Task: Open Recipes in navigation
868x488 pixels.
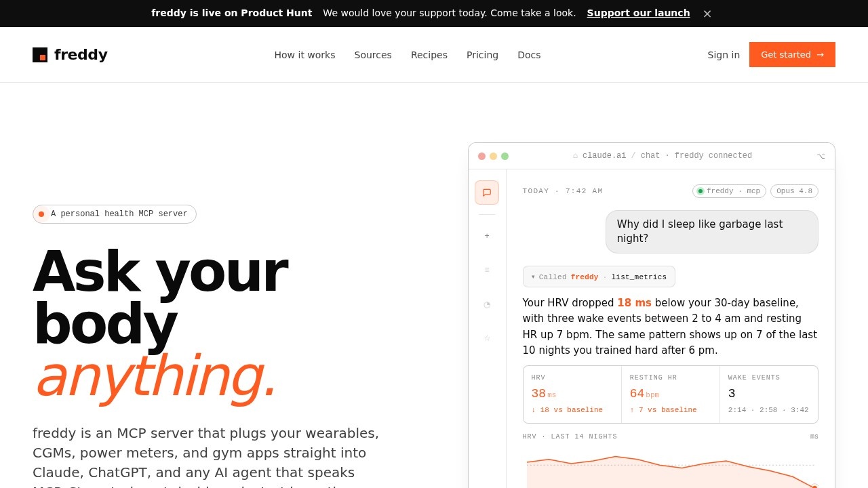Action: point(429,55)
